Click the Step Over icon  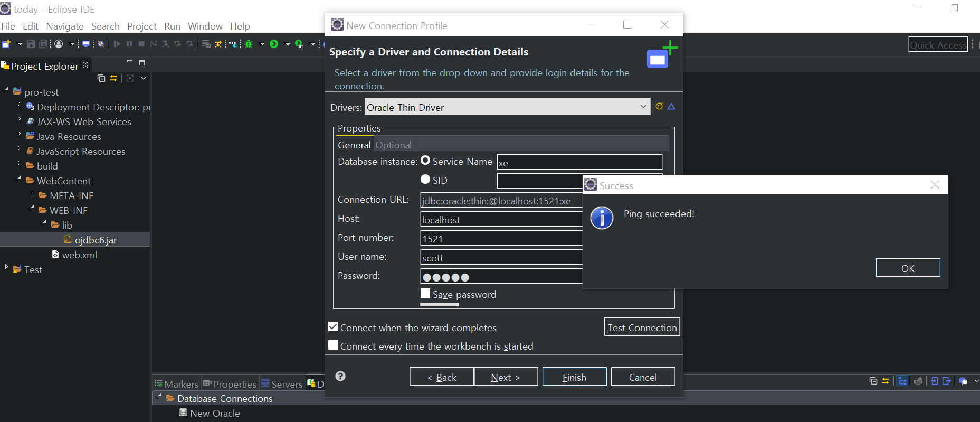[x=177, y=44]
